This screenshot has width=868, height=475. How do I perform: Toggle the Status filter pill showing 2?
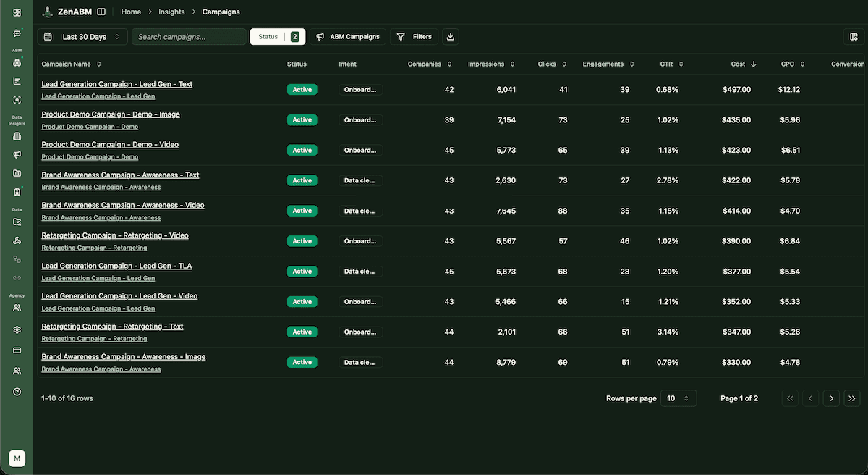(x=277, y=36)
